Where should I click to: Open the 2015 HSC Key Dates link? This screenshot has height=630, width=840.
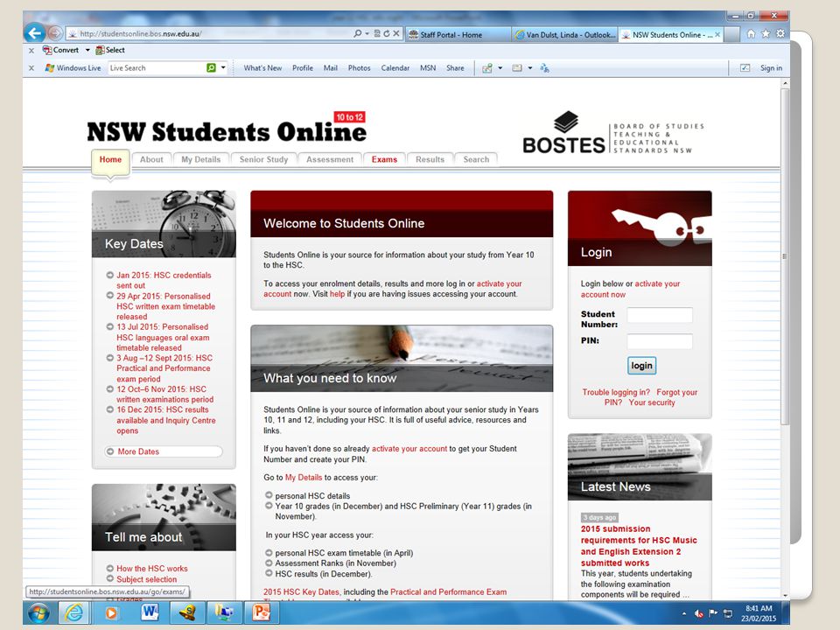click(x=301, y=592)
